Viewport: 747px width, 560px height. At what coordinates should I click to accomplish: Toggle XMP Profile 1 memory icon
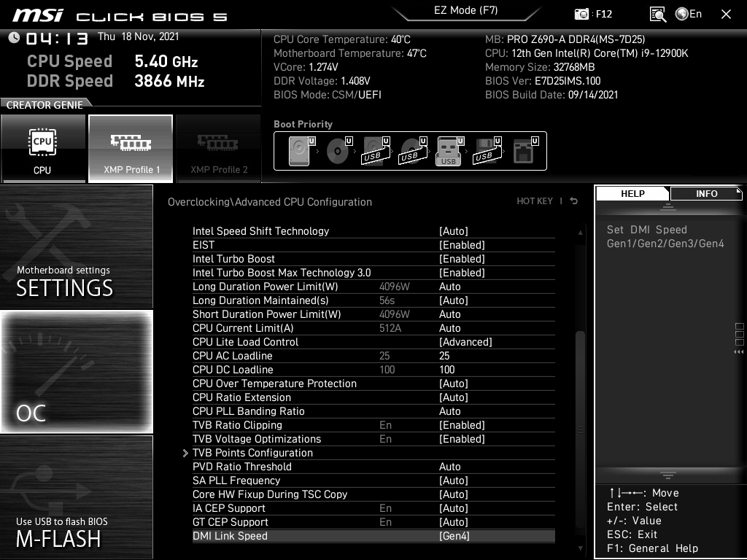coord(131,149)
